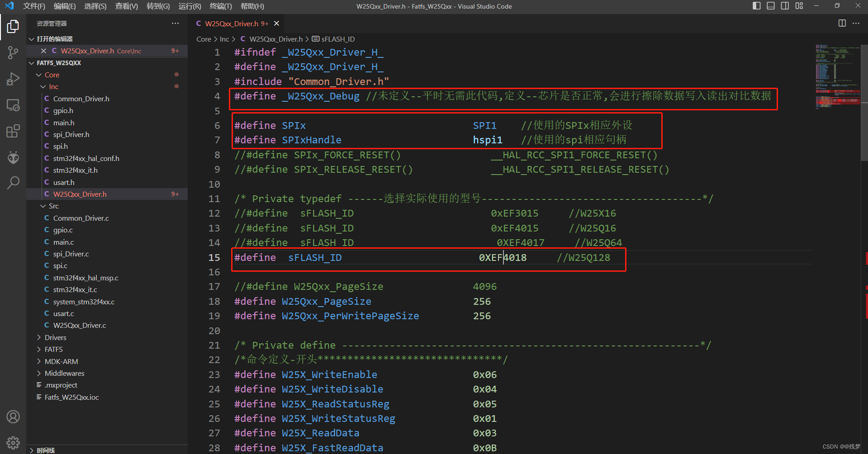
Task: Click the VS Code logo in title bar
Action: [9, 6]
